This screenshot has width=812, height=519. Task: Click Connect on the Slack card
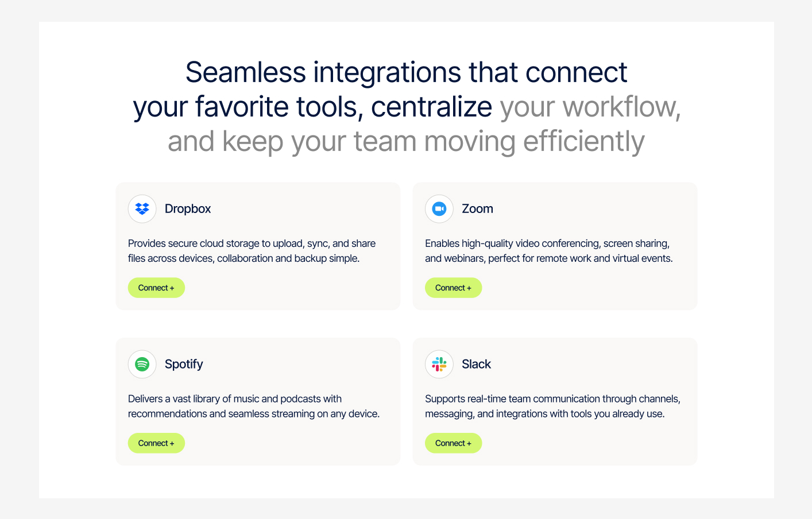click(453, 443)
